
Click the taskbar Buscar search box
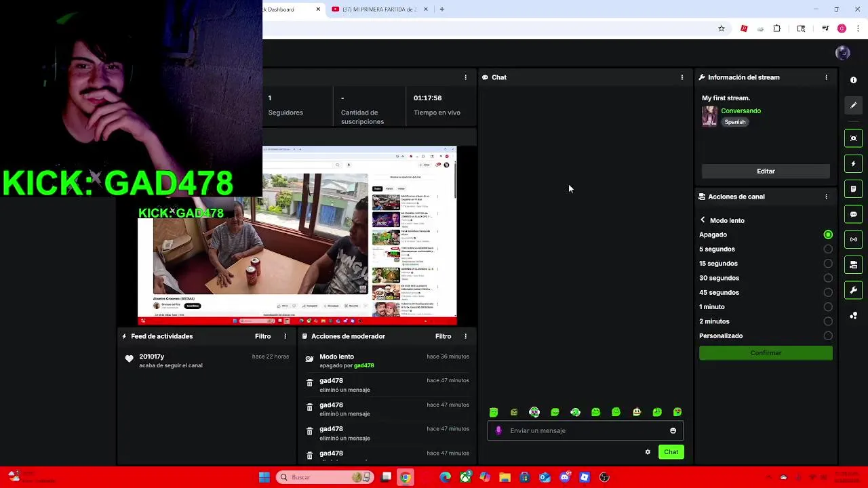tap(324, 477)
